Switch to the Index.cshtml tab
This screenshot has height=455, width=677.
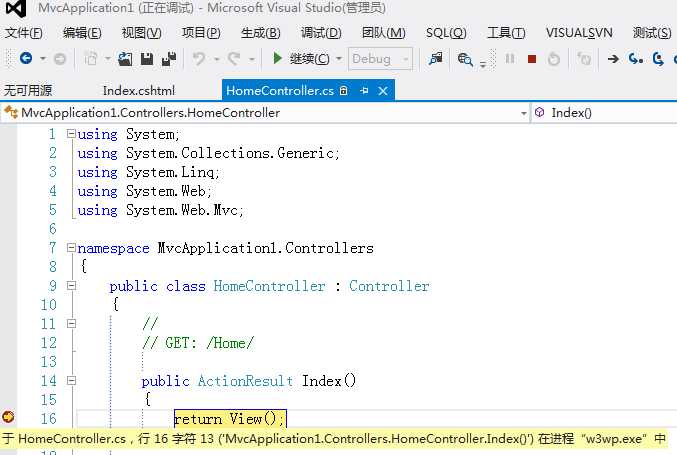pos(139,91)
